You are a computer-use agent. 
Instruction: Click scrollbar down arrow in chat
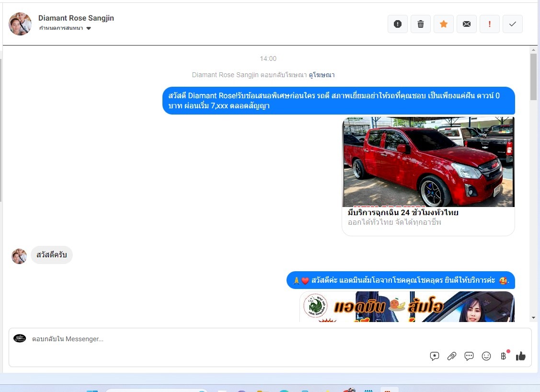pos(533,318)
